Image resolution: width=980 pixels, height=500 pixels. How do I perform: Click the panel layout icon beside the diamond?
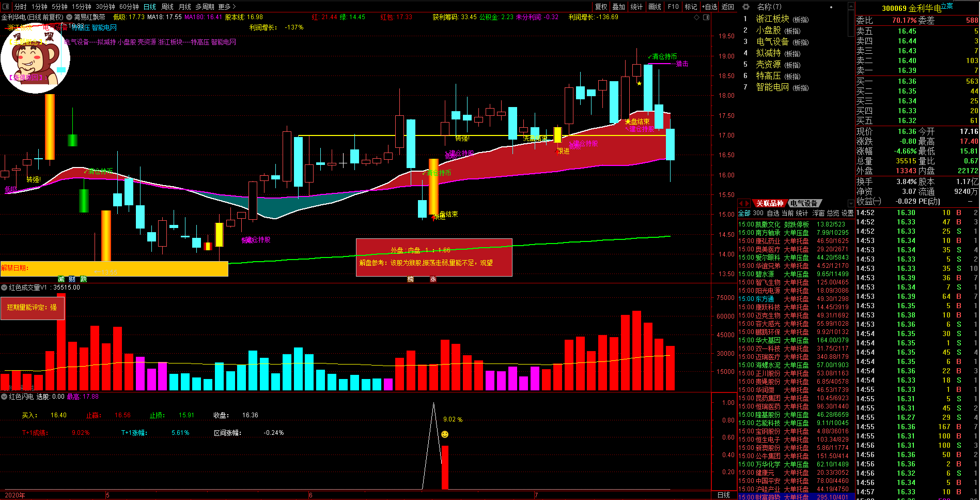pyautogui.click(x=706, y=17)
